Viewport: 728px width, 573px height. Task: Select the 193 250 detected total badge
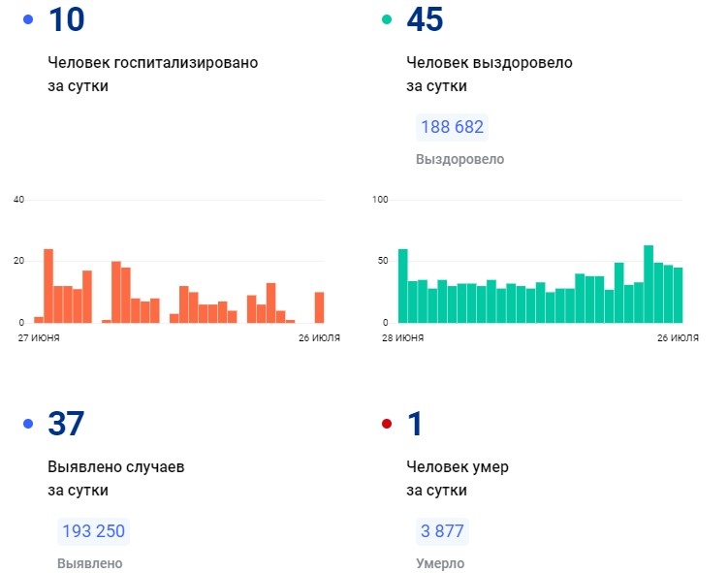tap(93, 531)
